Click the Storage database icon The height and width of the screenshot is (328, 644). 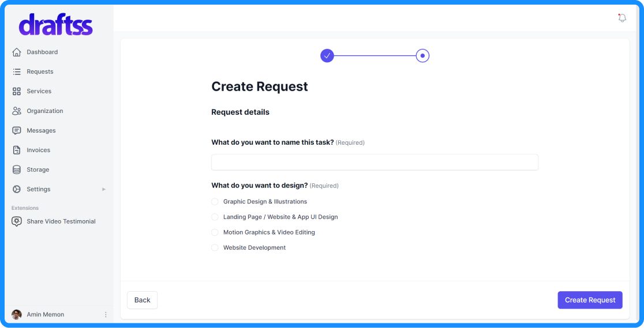(17, 169)
